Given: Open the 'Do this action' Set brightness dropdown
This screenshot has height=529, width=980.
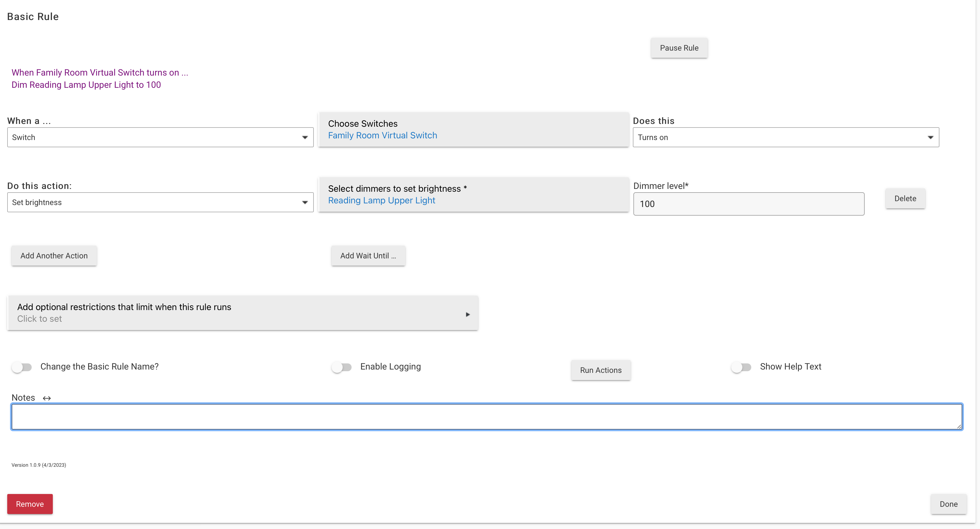Looking at the screenshot, I should [160, 202].
